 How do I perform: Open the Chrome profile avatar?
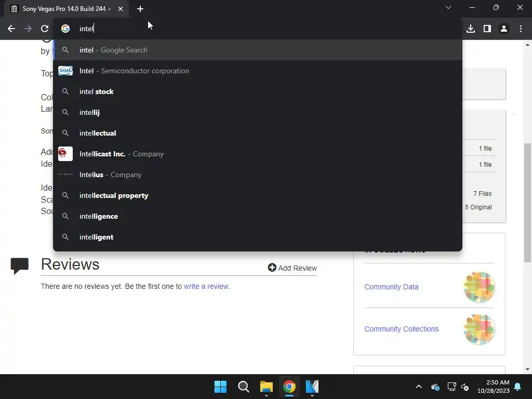pyautogui.click(x=504, y=29)
